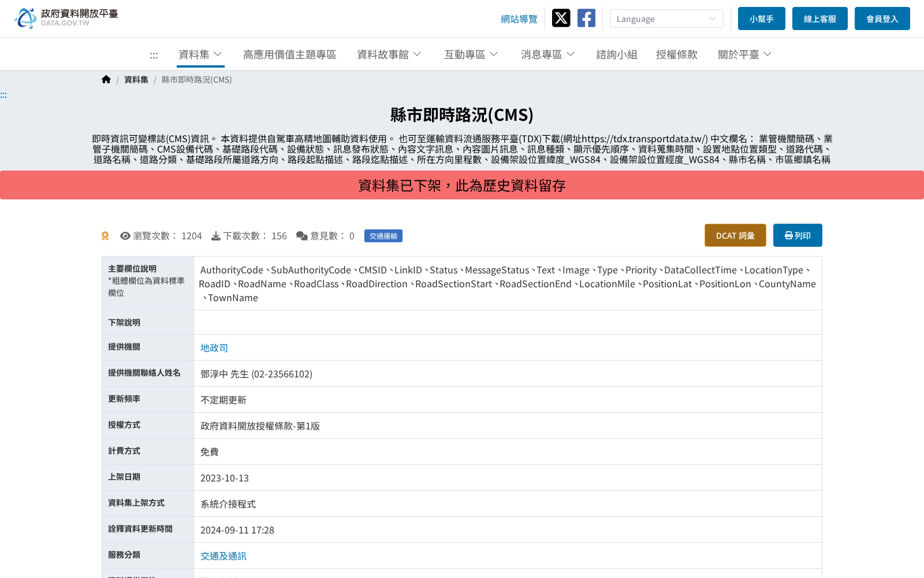This screenshot has width=924, height=578.
Task: Click the 交通運輸 category tag
Action: point(383,236)
